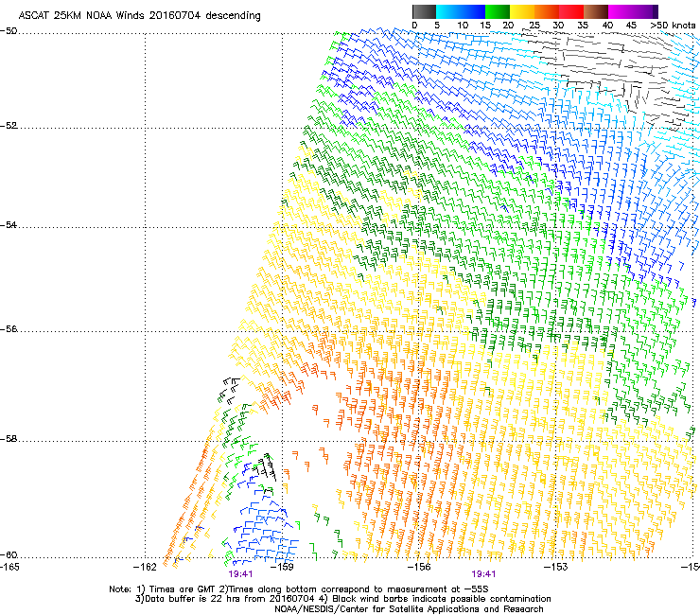Click the gray 0-5 knots legend swatch
The width and height of the screenshot is (700, 615).
(x=424, y=11)
